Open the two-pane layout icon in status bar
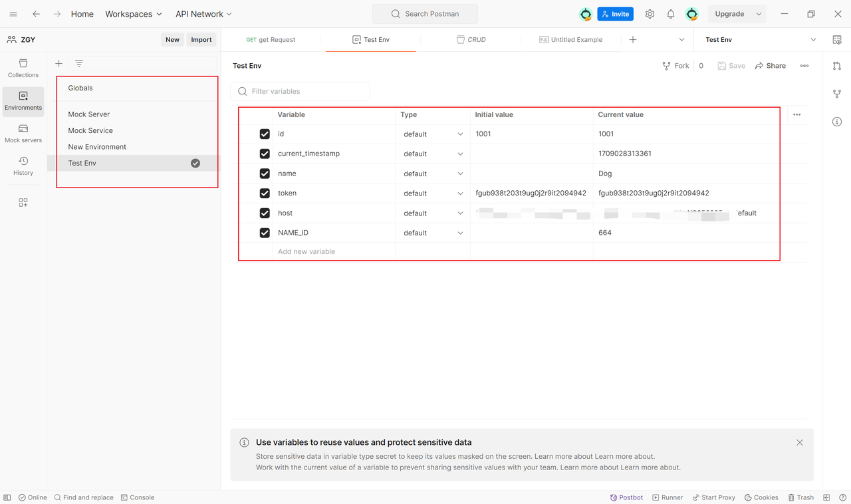 pos(826,497)
